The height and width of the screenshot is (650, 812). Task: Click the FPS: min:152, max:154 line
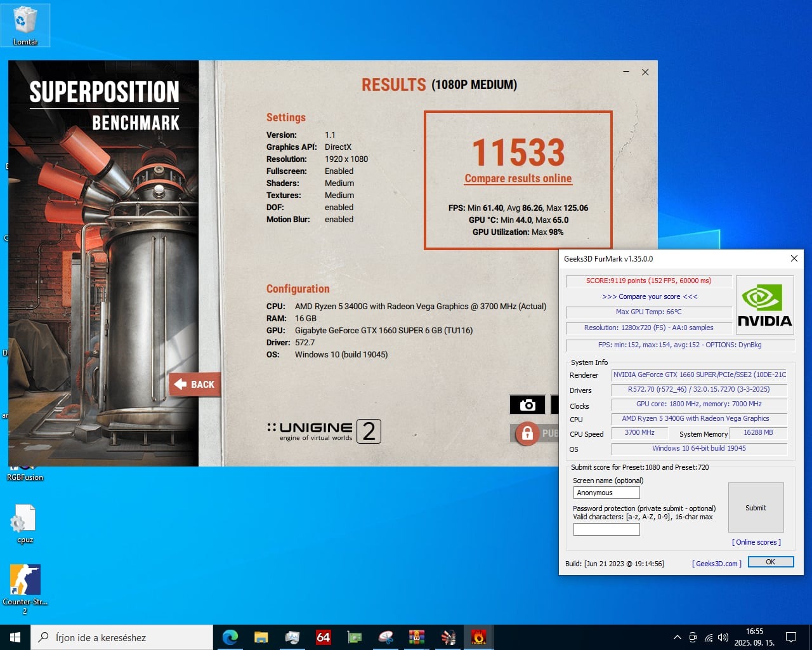click(x=679, y=345)
